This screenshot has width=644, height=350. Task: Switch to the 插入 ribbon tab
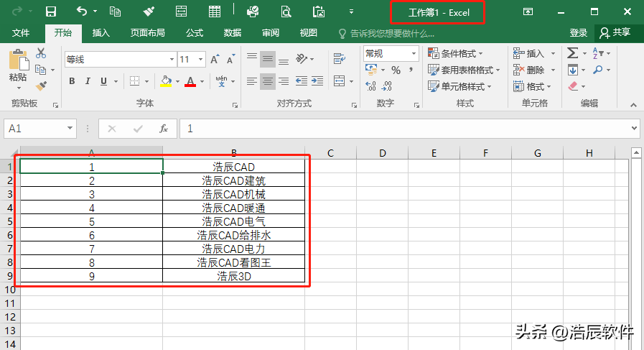(x=101, y=33)
